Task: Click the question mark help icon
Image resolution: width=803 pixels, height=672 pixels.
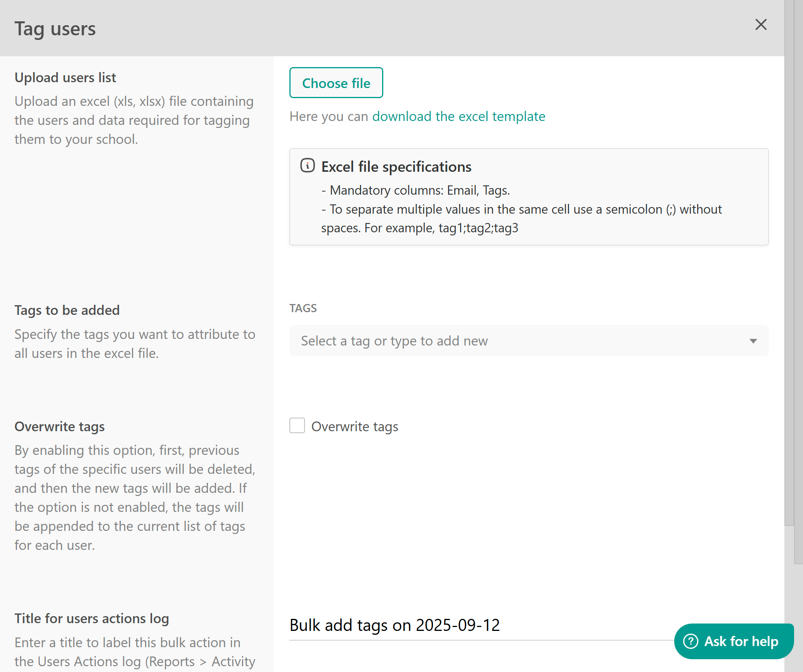Action: [691, 641]
